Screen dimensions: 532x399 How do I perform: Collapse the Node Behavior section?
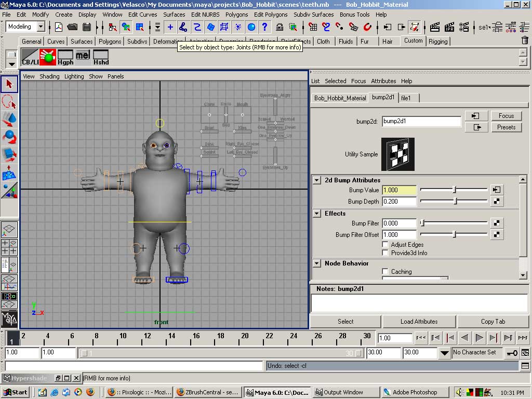click(317, 263)
